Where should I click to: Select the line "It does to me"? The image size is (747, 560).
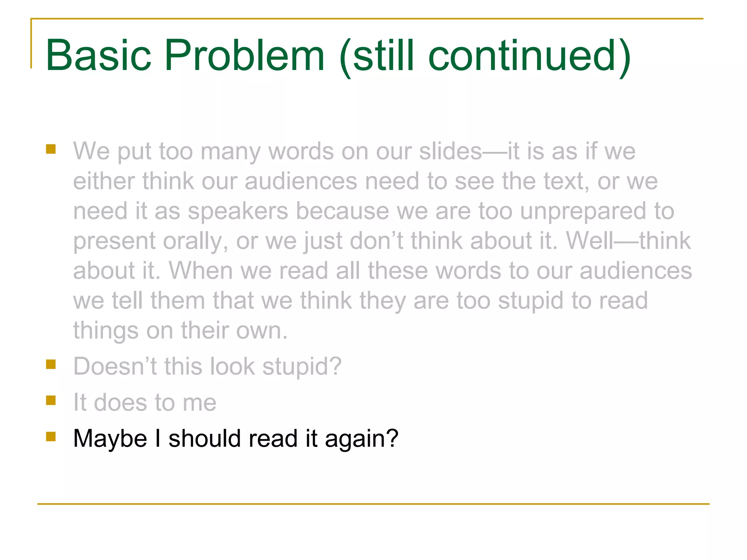click(145, 402)
